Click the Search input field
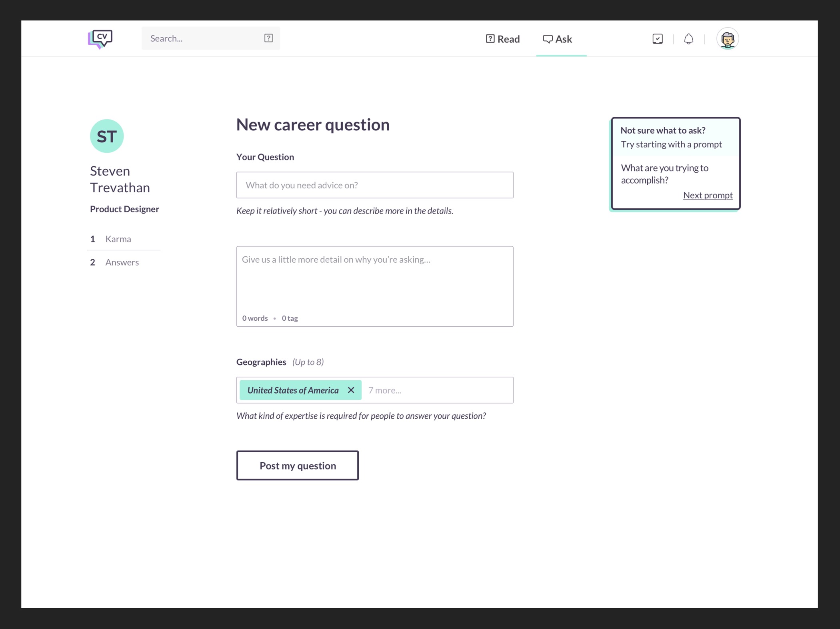The height and width of the screenshot is (629, 840). pyautogui.click(x=202, y=38)
